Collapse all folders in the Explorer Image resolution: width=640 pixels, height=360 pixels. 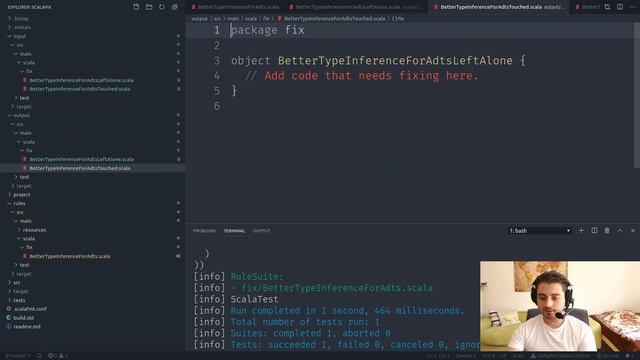(x=175, y=7)
